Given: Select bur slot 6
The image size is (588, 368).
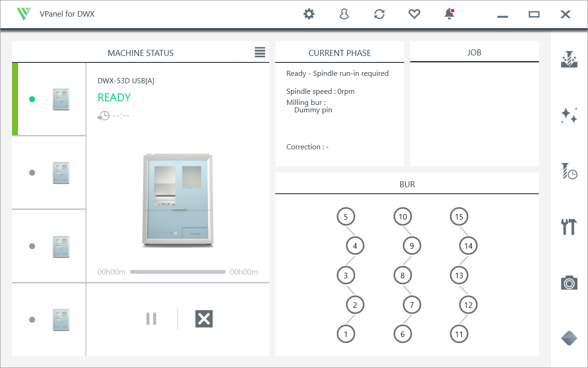Looking at the screenshot, I should [403, 334].
